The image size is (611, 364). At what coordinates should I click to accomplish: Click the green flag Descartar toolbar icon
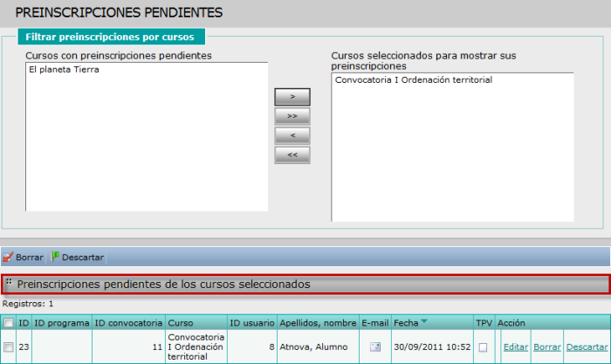pos(54,257)
